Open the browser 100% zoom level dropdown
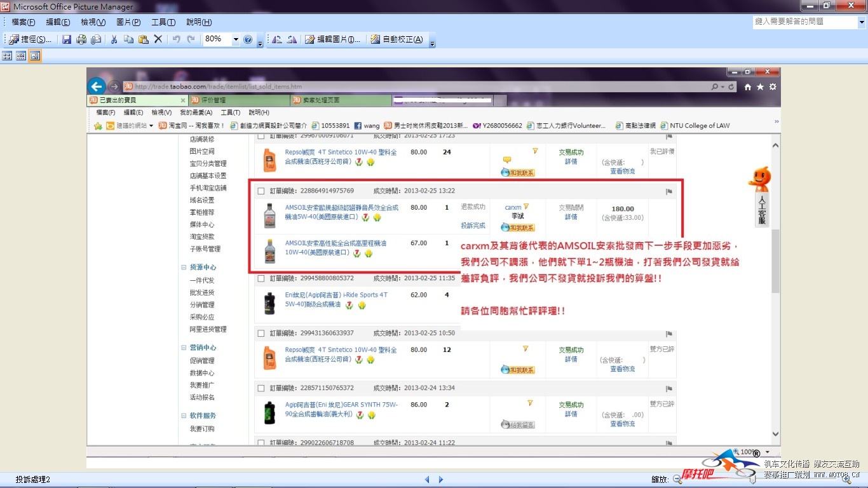This screenshot has width=868, height=488. point(768,452)
